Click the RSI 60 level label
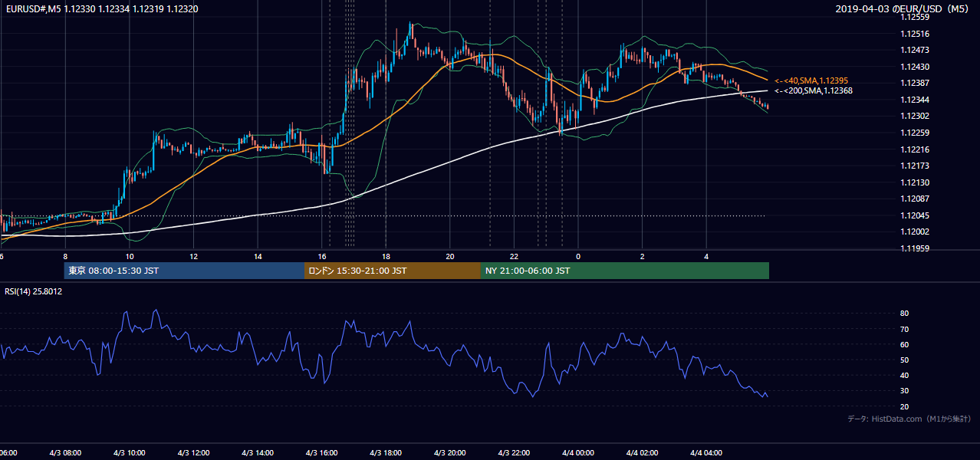The width and height of the screenshot is (980, 460). tap(905, 344)
